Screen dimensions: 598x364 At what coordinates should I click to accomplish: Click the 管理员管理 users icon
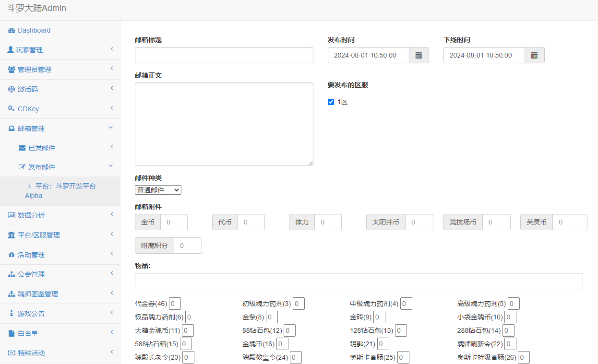point(11,69)
